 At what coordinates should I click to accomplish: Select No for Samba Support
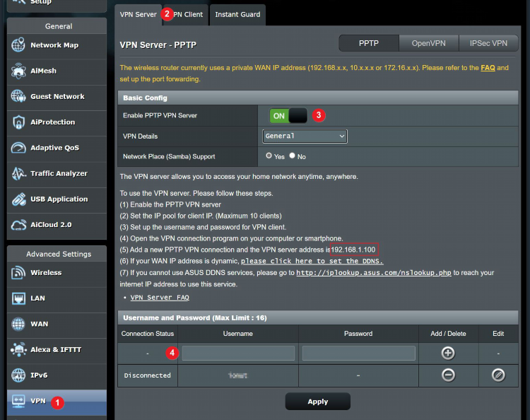pos(292,156)
